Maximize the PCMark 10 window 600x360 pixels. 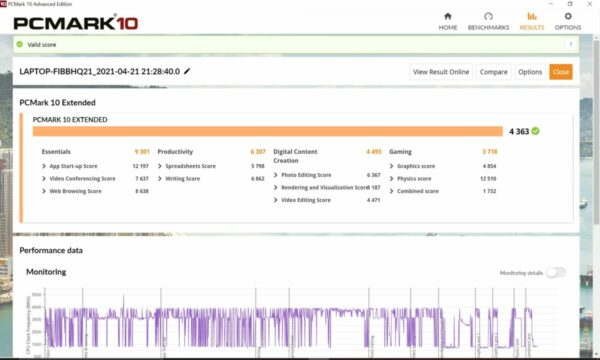[x=570, y=4]
